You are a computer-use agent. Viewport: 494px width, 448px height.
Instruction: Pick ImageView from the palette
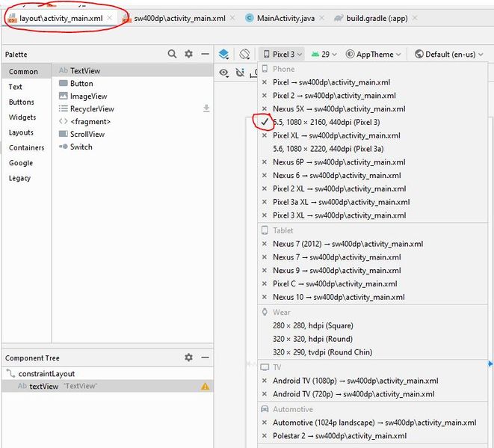tap(132, 96)
